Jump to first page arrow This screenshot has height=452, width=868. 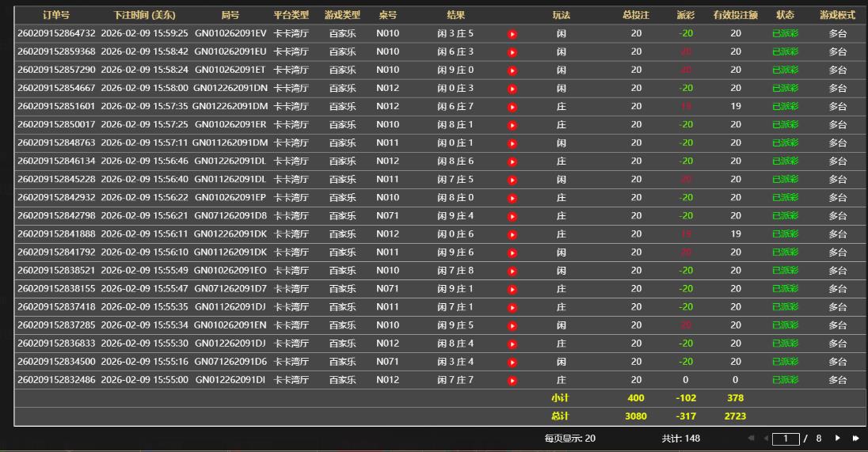[x=750, y=438]
